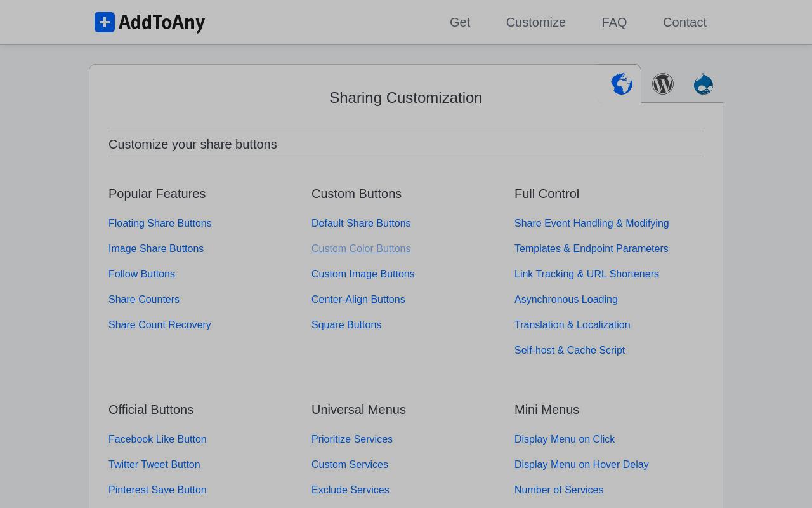The image size is (812, 508).
Task: Click the Sharing Customization heading
Action: tap(406, 98)
